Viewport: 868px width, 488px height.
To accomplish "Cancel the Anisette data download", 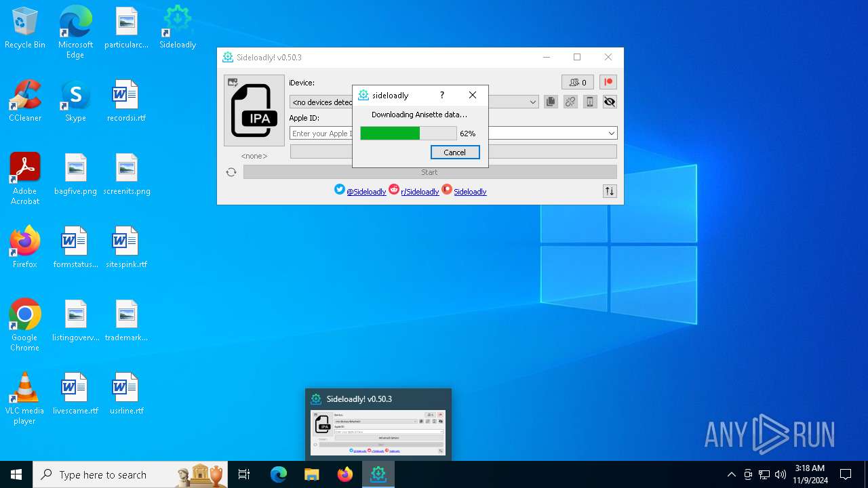I will (455, 152).
